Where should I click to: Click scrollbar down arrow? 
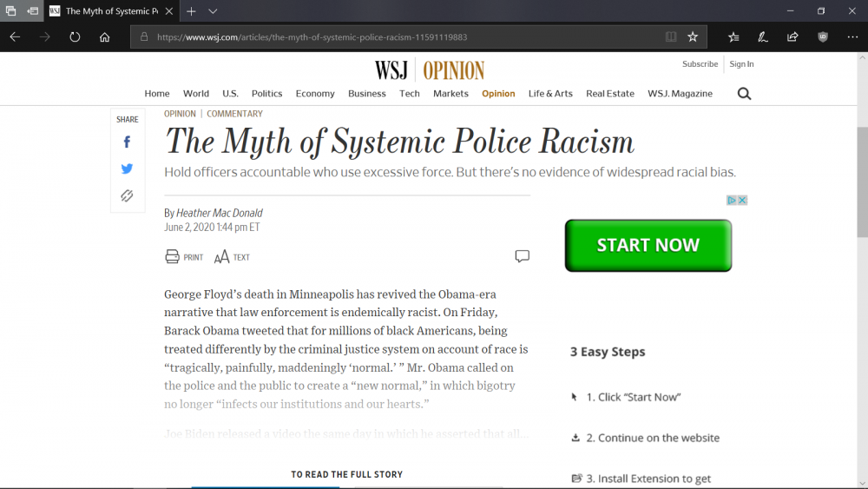[x=863, y=483]
